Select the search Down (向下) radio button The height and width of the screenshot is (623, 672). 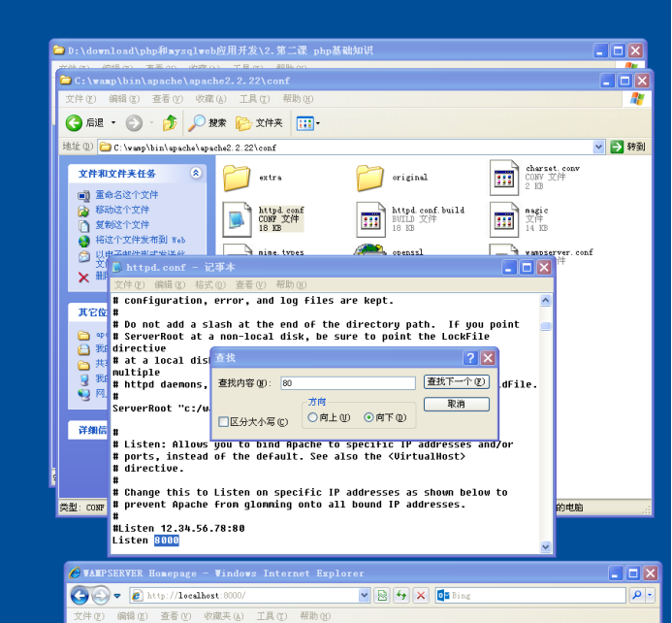click(x=368, y=417)
